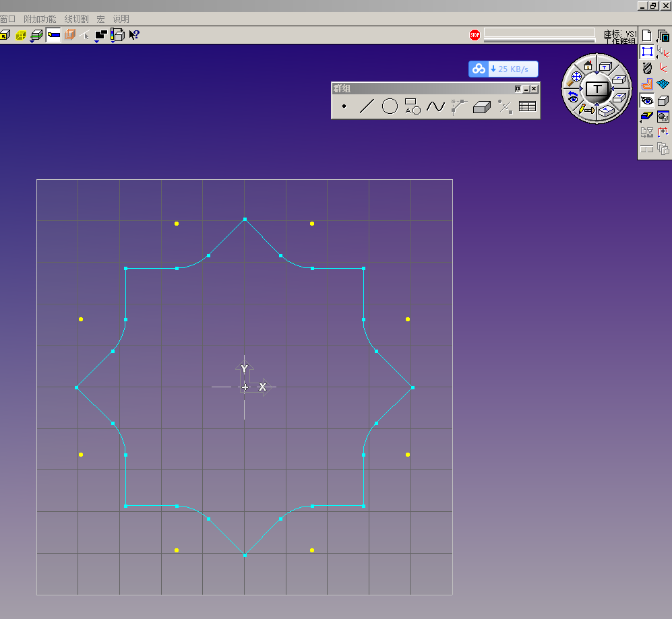Image resolution: width=672 pixels, height=619 pixels.
Task: Click the stacked viewports icon
Action: pyautogui.click(x=663, y=35)
